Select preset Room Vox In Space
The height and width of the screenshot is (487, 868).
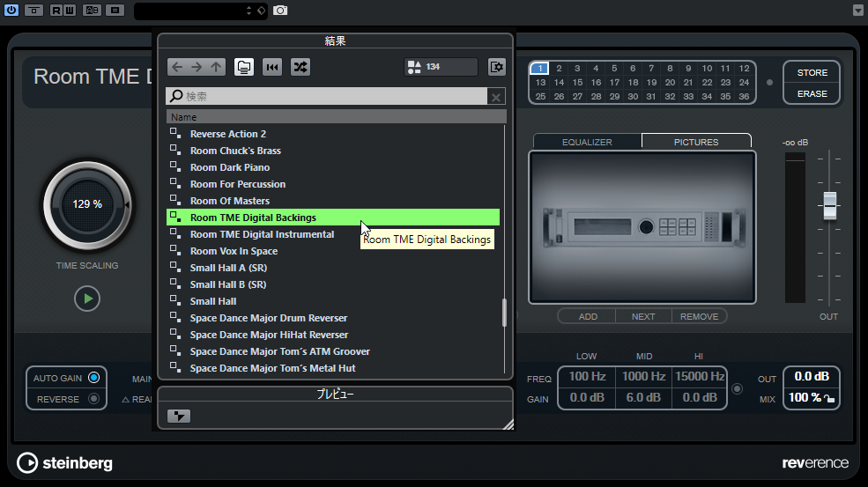pos(333,251)
